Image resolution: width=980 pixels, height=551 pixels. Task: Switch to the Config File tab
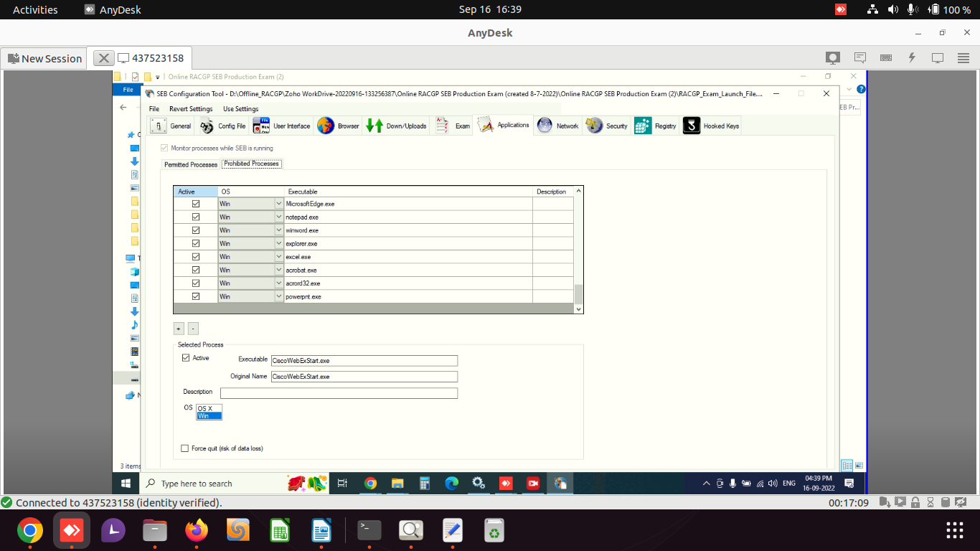[222, 126]
